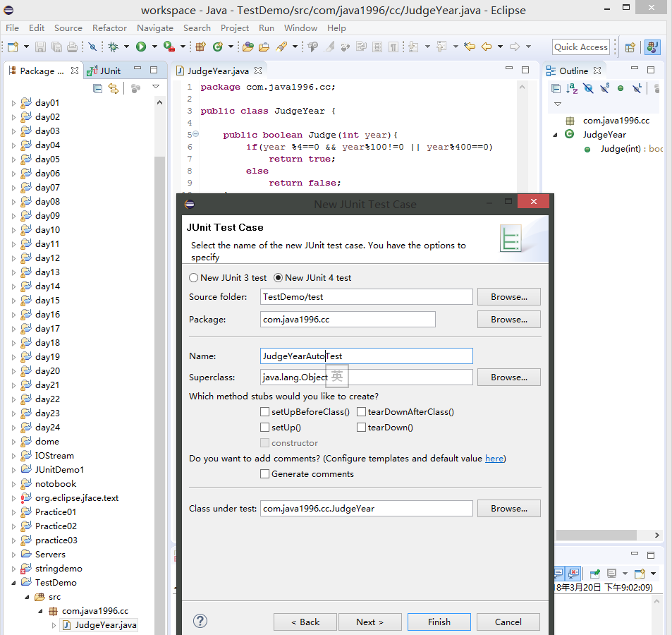Hide static members in Outline view

(604, 88)
